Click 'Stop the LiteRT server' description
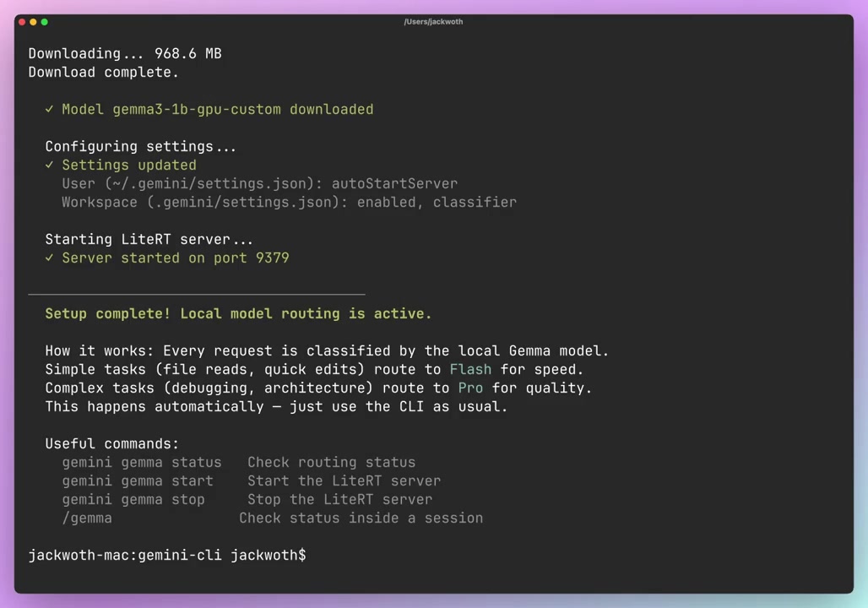The image size is (868, 608). (339, 499)
